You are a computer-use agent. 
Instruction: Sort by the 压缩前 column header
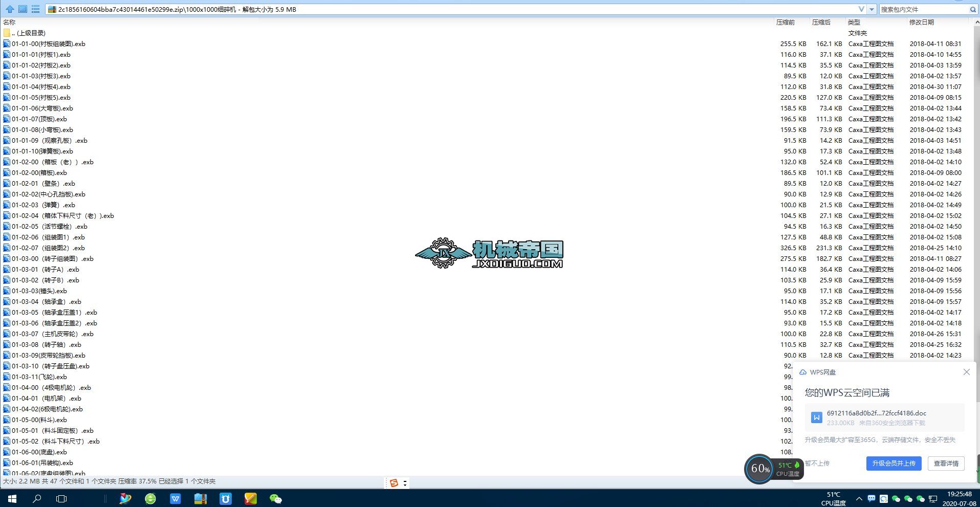click(x=786, y=22)
